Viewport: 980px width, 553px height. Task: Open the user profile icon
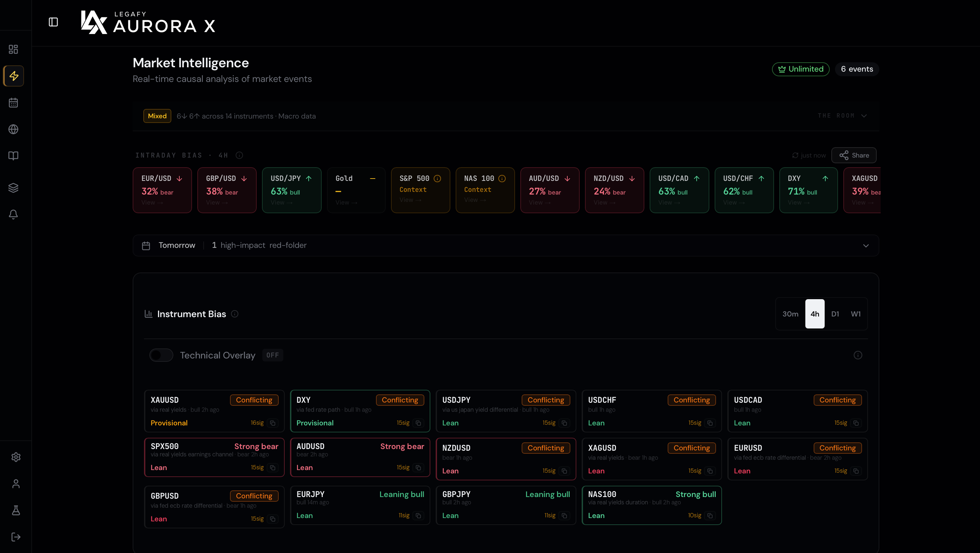point(16,484)
